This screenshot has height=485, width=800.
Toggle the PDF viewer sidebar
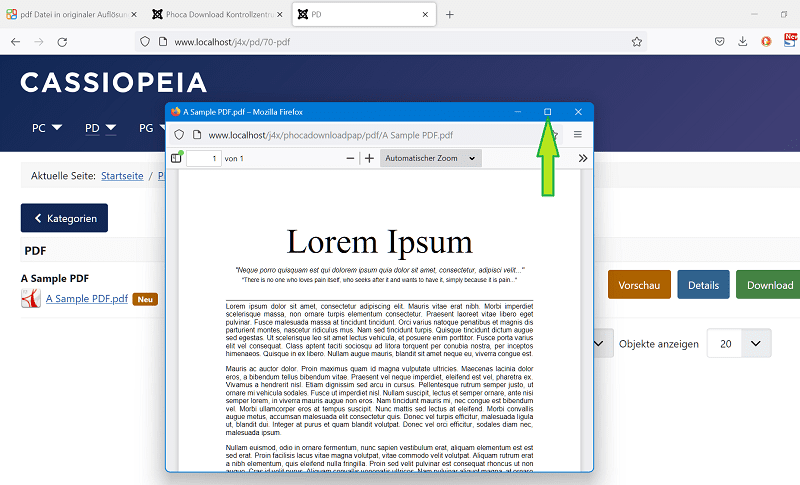[x=177, y=158]
